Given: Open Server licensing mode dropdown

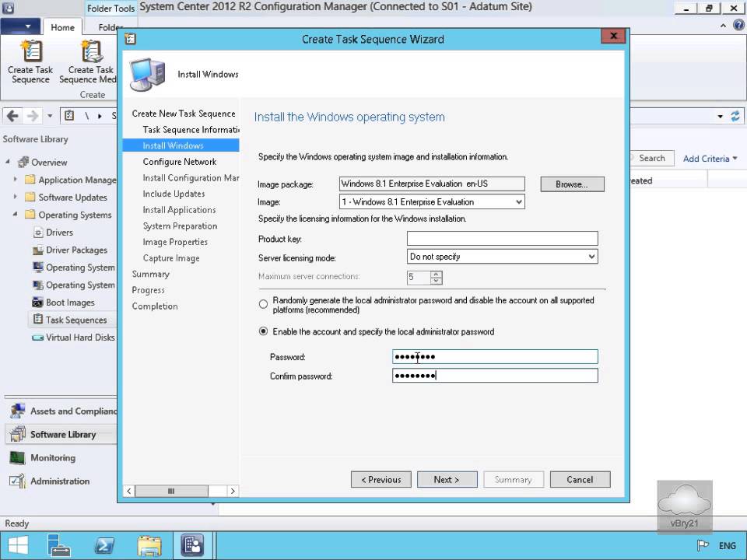Looking at the screenshot, I should [591, 257].
